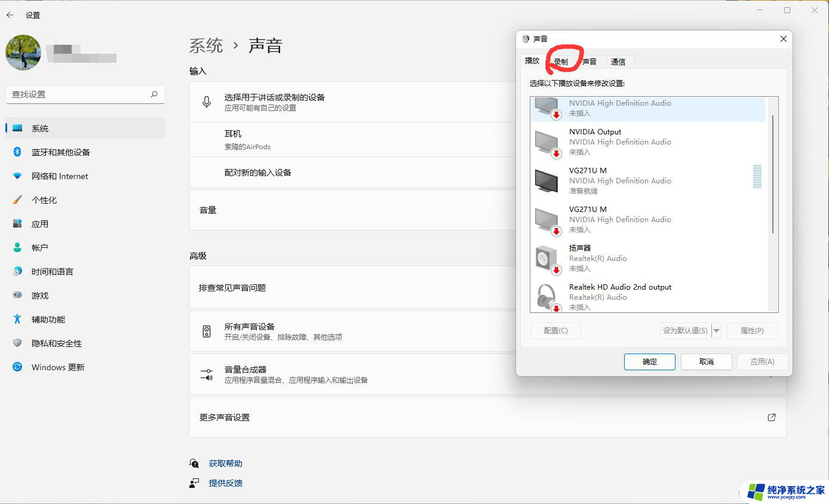829x504 pixels.
Task: Open 排查常见声音问题 troubleshooter row
Action: [x=352, y=288]
